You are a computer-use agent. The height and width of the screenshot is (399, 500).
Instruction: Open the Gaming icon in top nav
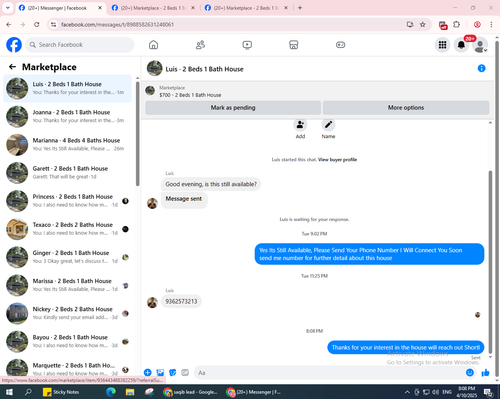pos(340,45)
